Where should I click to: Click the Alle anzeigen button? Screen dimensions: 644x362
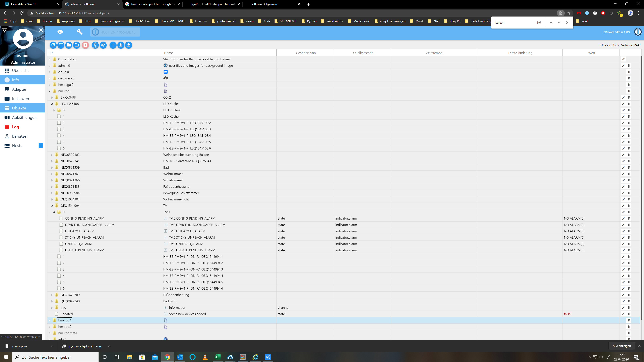(622, 346)
